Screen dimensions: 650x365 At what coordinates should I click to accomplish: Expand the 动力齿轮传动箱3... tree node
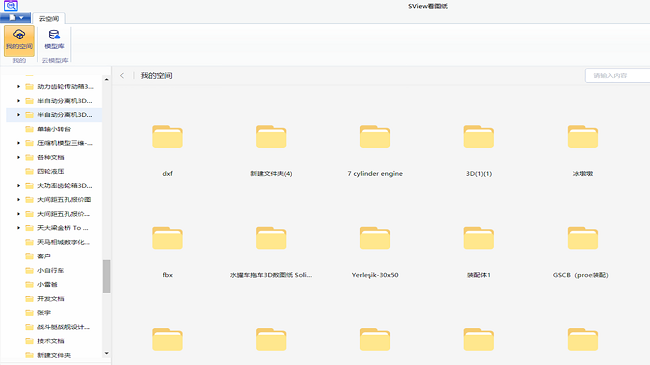(x=18, y=87)
